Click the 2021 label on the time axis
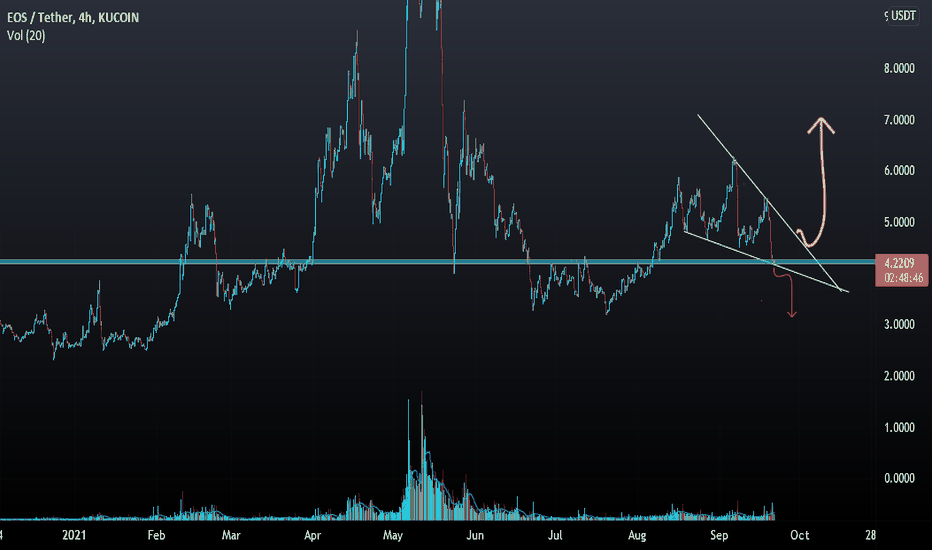The width and height of the screenshot is (932, 550). tap(74, 535)
